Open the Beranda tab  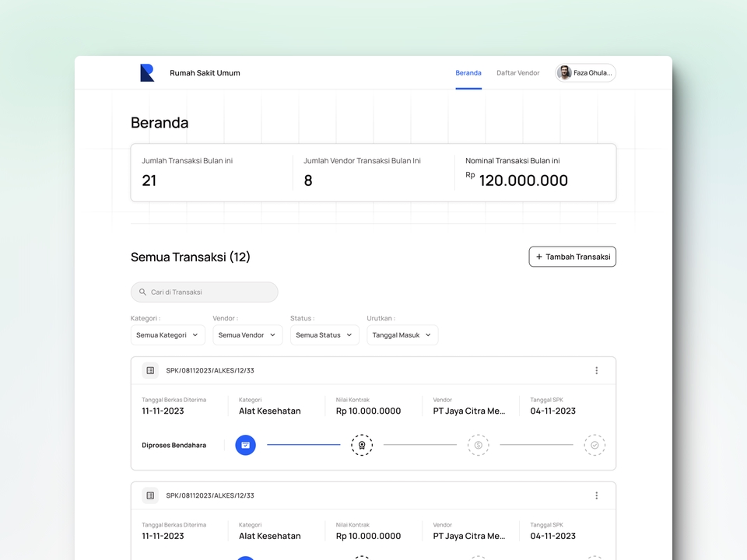point(468,73)
